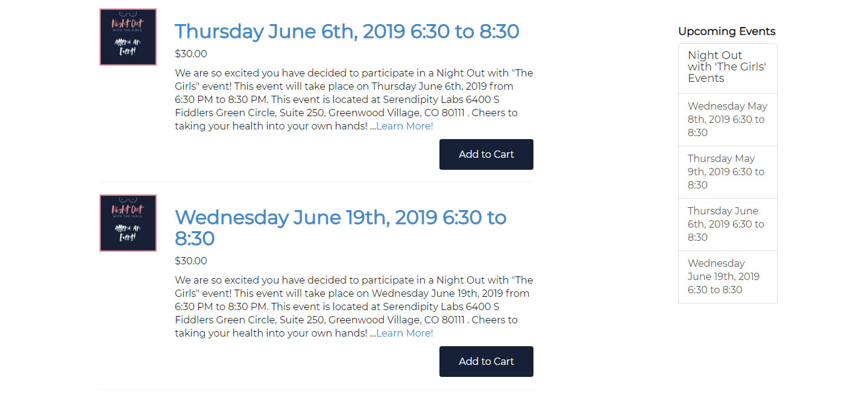The image size is (868, 407).
Task: Choose Wednesday May 8th event in sidebar list
Action: point(728,120)
